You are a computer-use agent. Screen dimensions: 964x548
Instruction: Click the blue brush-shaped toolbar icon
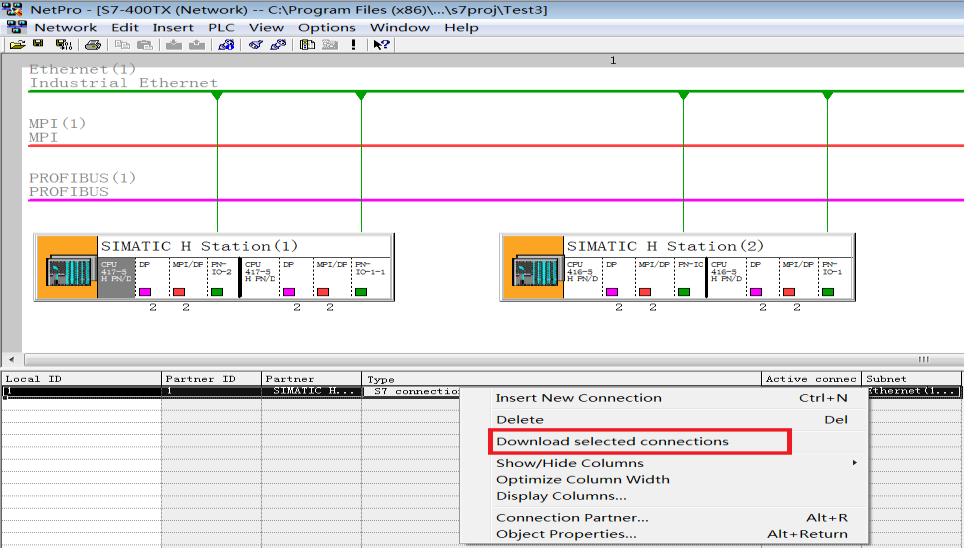point(256,44)
